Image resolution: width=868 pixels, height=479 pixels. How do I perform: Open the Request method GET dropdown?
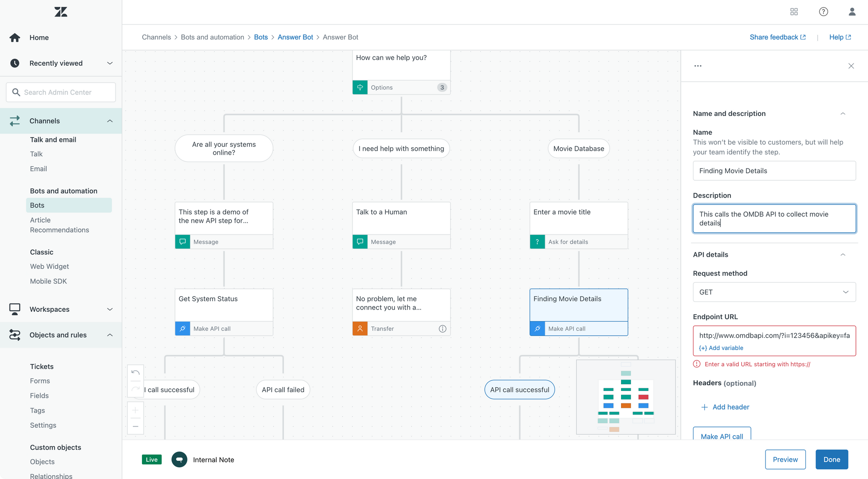(774, 292)
